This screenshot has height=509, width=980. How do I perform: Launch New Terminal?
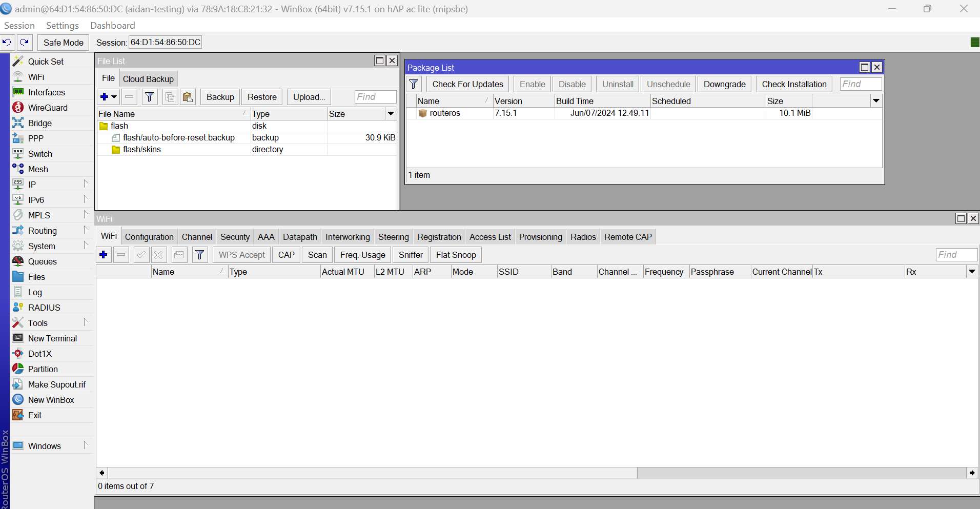pos(52,338)
